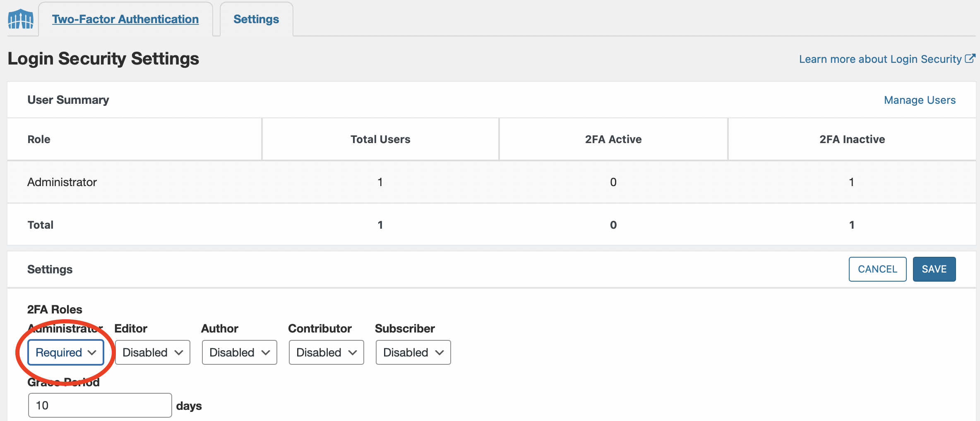The height and width of the screenshot is (421, 980).
Task: Click the CANCEL button
Action: 878,269
